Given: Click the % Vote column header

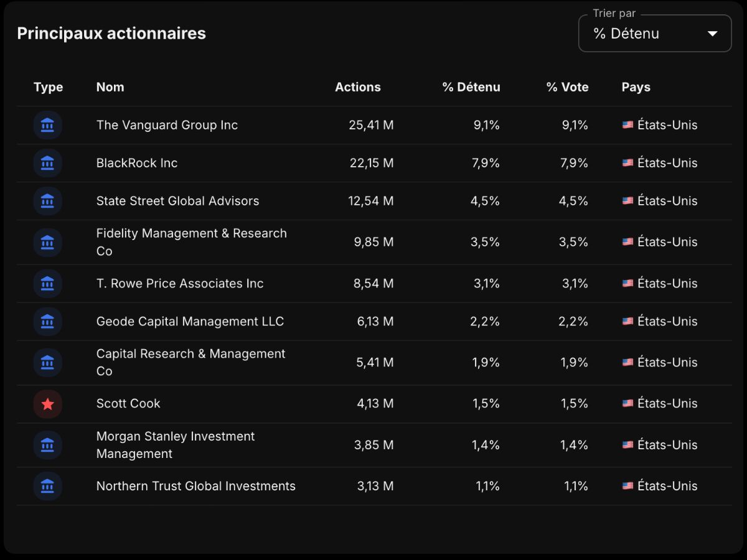Looking at the screenshot, I should coord(568,87).
